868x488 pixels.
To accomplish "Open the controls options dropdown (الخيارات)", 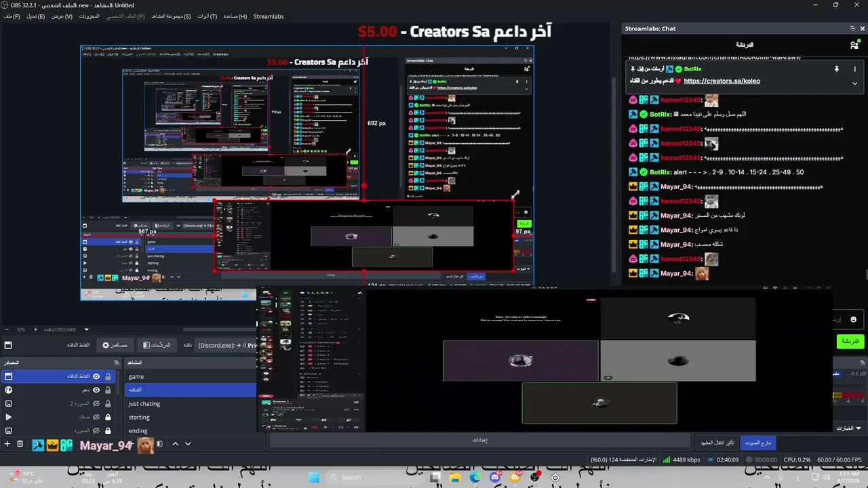I will point(848,428).
